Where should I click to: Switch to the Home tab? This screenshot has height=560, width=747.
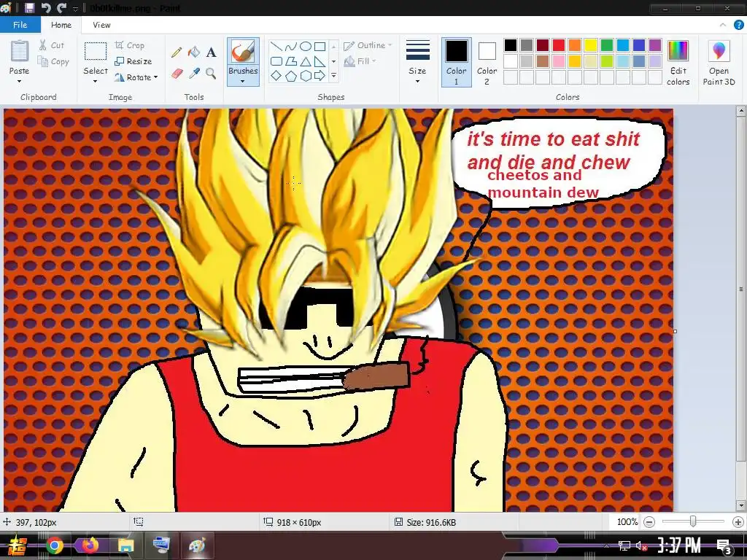61,25
